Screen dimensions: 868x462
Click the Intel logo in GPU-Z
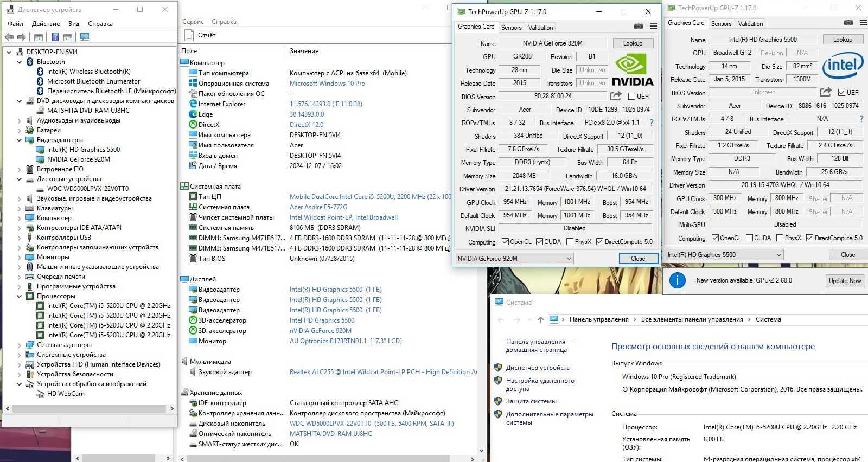(x=843, y=66)
